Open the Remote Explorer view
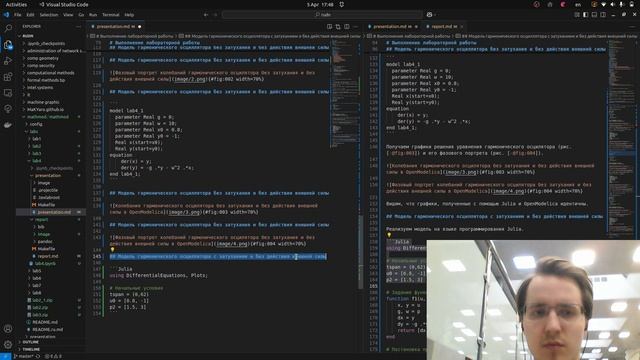This screenshot has height=360, width=640. pos(8,93)
